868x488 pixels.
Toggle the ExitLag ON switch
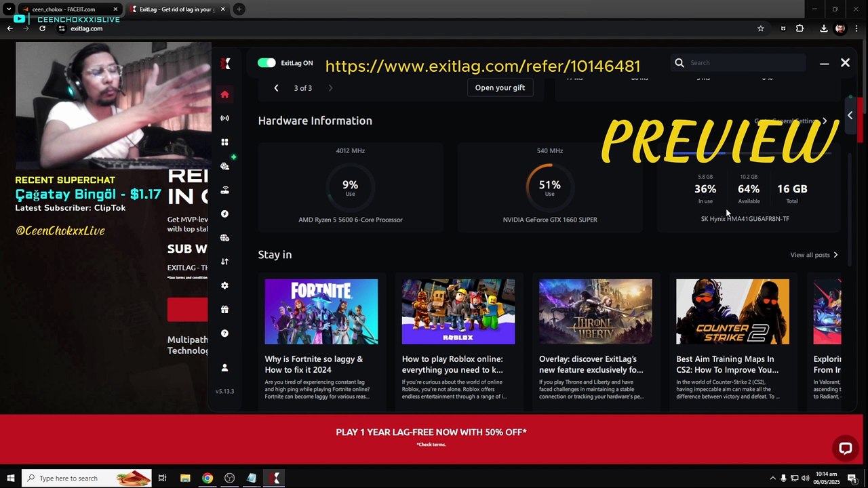[267, 63]
